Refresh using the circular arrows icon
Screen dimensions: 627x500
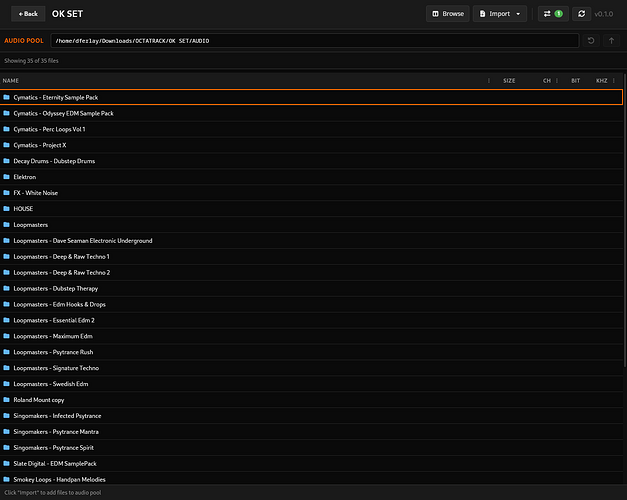581,14
